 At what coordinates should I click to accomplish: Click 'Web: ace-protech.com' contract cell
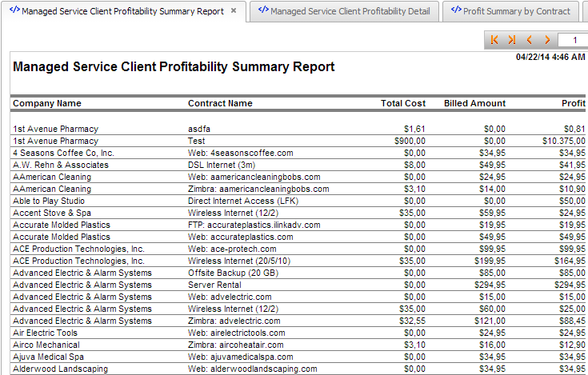(232, 249)
